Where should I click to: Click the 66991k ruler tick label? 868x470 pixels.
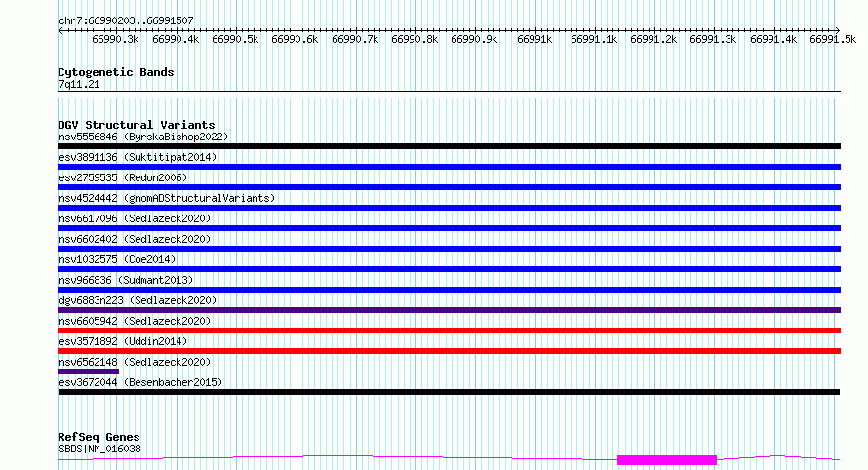[534, 40]
